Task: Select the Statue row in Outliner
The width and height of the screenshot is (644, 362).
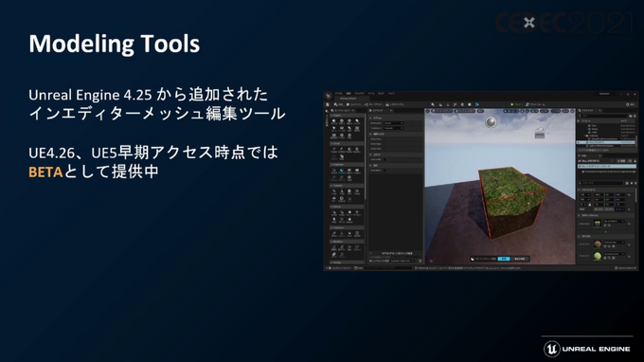Action: [x=606, y=129]
